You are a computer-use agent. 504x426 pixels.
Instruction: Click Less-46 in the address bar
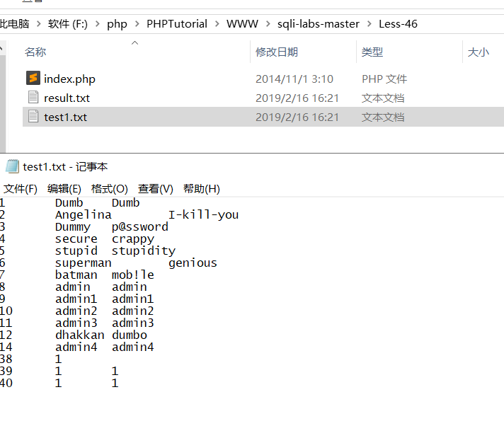[398, 24]
